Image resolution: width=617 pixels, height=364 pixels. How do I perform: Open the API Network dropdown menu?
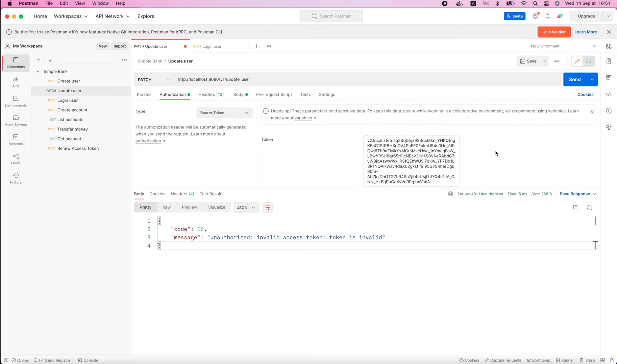[113, 16]
